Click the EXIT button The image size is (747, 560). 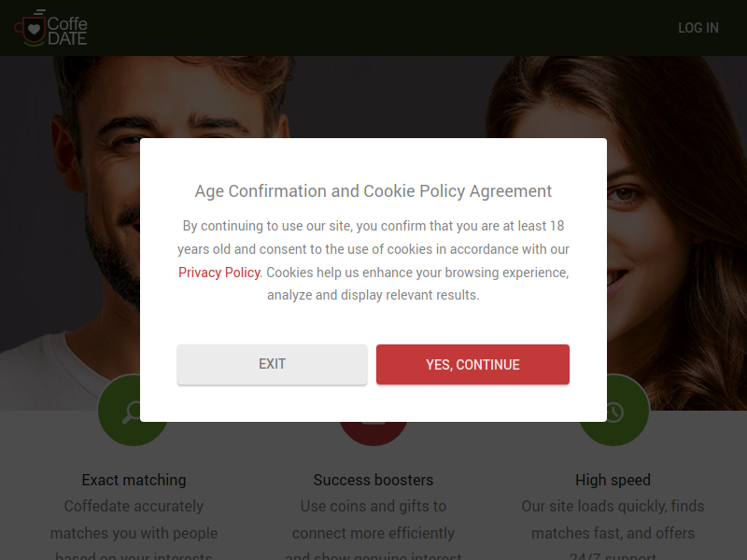point(272,364)
